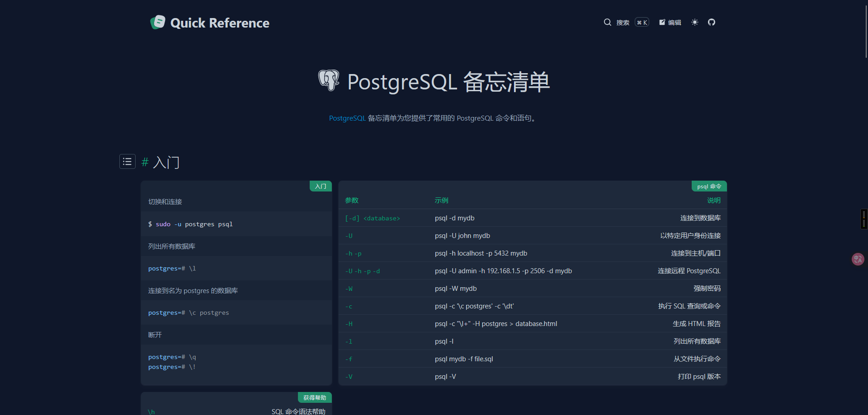Click the ⌘K shortcut badge
Screen dimensions: 868x415
(642, 23)
